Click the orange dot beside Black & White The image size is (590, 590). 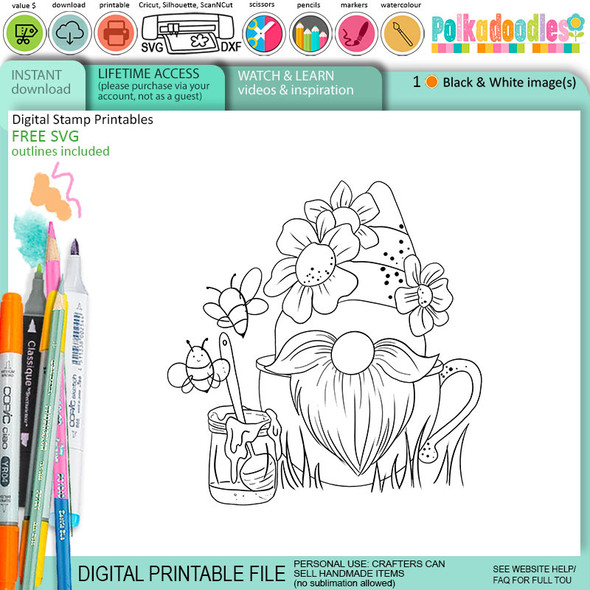(x=432, y=82)
